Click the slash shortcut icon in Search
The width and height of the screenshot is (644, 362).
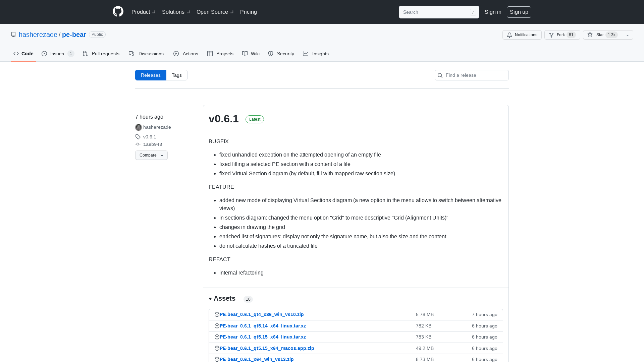pyautogui.click(x=473, y=12)
